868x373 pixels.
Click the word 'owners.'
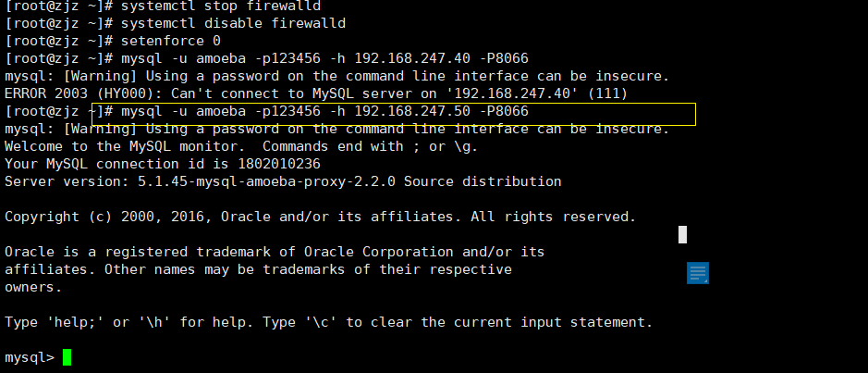pyautogui.click(x=33, y=287)
